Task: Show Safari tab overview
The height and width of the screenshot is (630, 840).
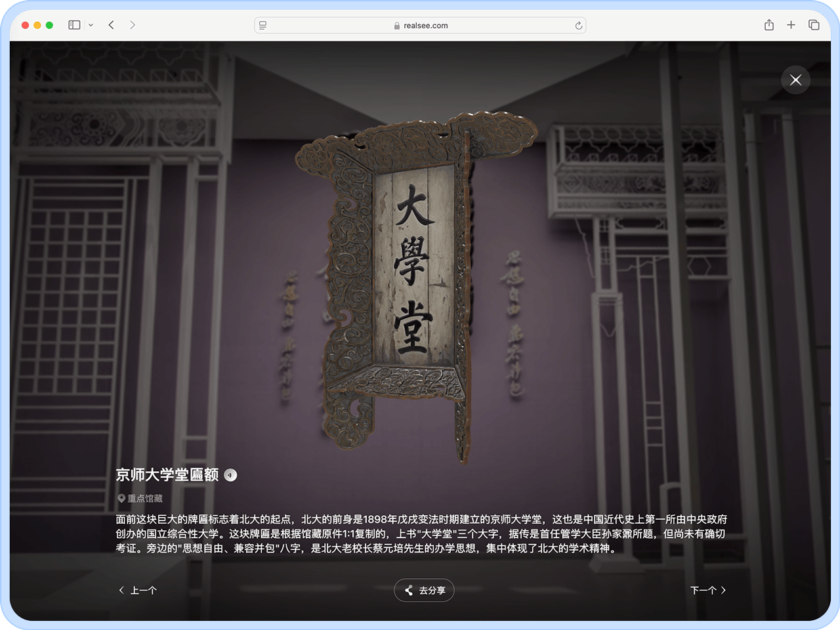Action: (814, 25)
